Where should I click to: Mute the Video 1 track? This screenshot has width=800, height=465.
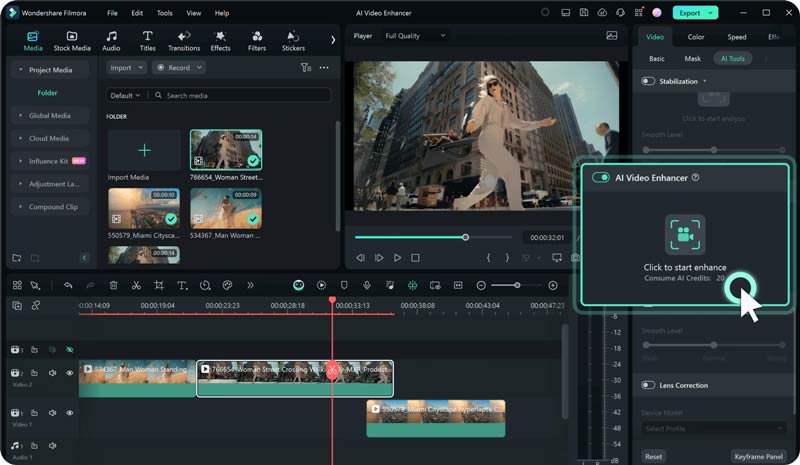(53, 412)
